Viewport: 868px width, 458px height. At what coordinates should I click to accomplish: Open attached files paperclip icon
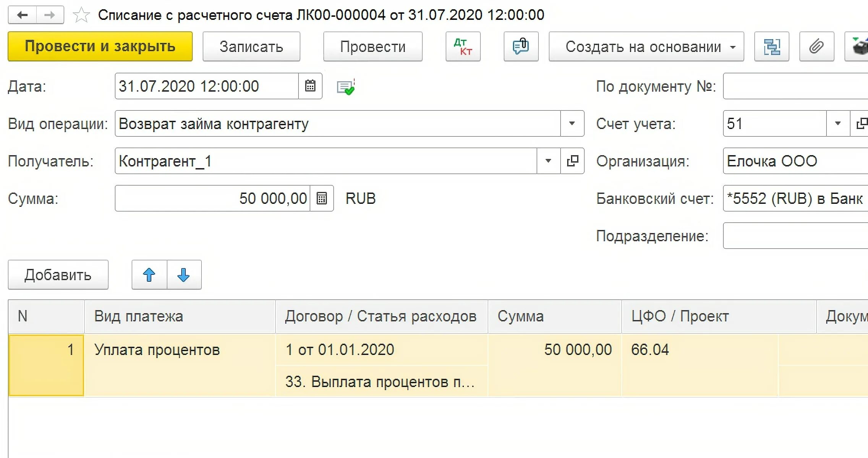pyautogui.click(x=816, y=47)
